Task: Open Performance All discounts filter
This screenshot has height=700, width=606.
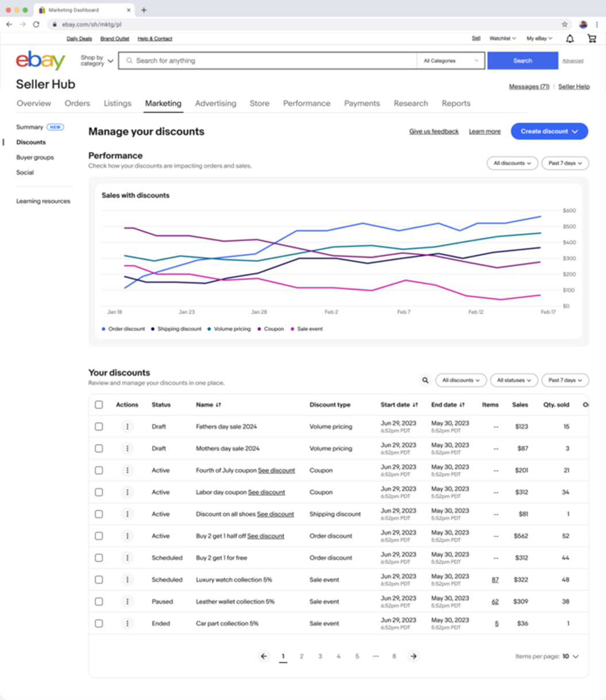Action: click(512, 163)
